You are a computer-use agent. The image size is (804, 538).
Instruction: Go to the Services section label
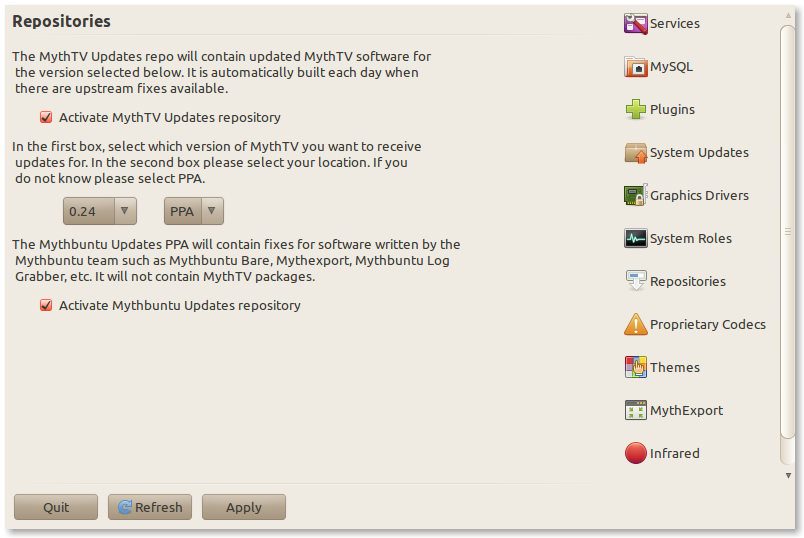click(x=675, y=24)
